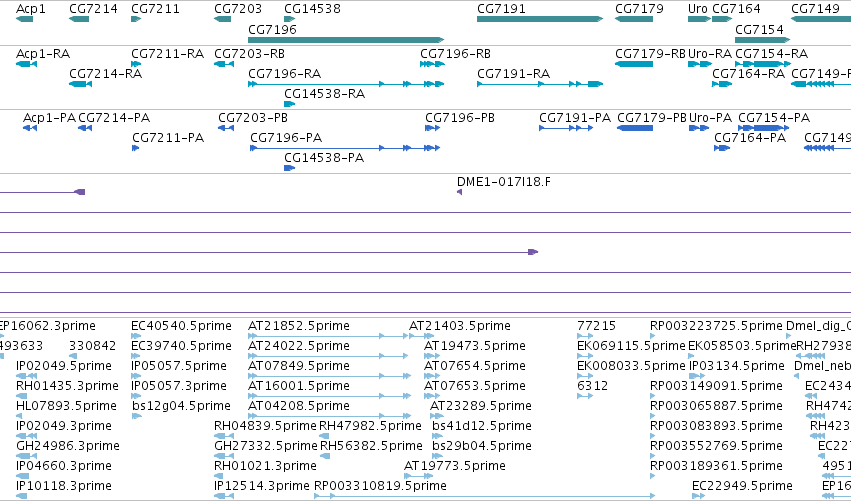The height and width of the screenshot is (501, 851).
Task: Select the RP003223725.5prime EST label
Action: (716, 326)
